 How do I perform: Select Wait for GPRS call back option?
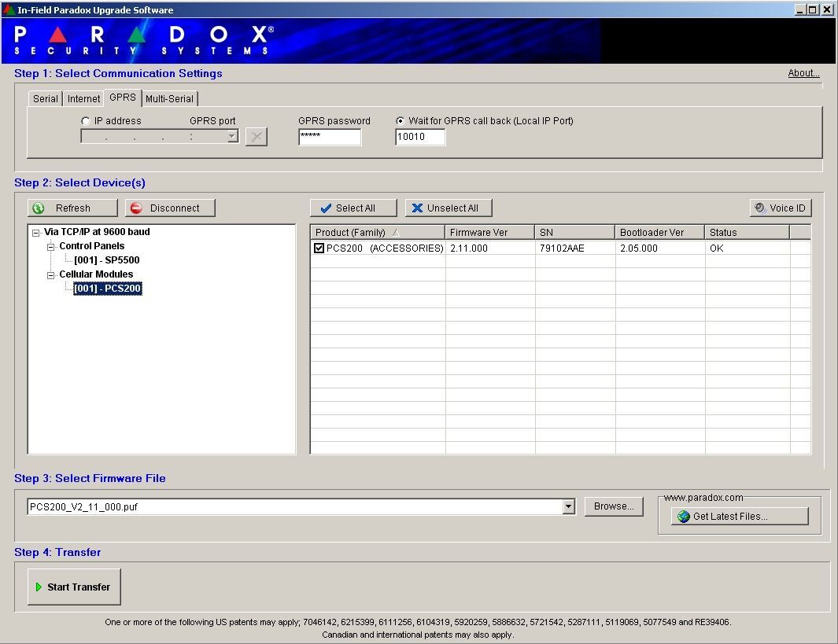401,121
